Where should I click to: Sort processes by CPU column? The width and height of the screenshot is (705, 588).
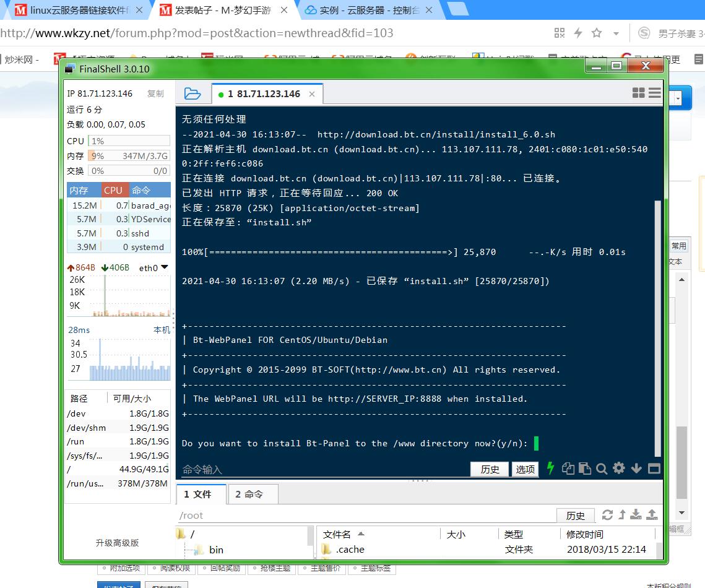point(113,190)
